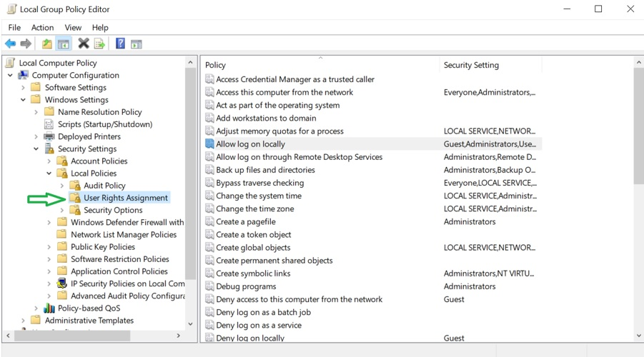Image resolution: width=644 pixels, height=357 pixels.
Task: Click the policy list scroll down arrow
Action: [638, 336]
